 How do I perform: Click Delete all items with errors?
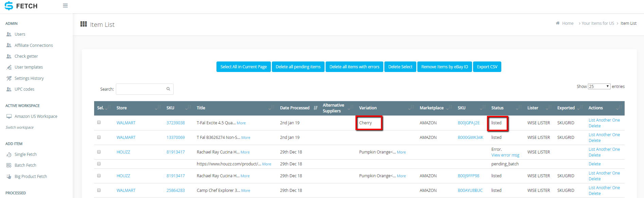(x=354, y=67)
